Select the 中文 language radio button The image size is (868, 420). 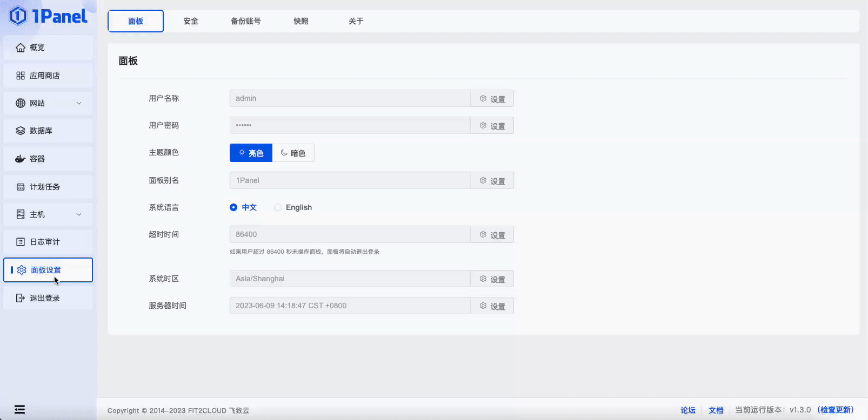point(233,207)
